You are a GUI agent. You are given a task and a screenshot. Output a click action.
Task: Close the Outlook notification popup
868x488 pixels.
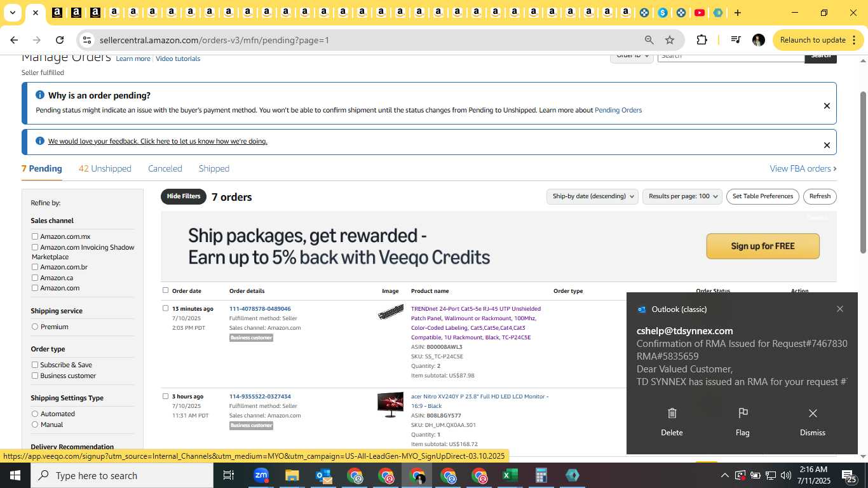(x=840, y=309)
